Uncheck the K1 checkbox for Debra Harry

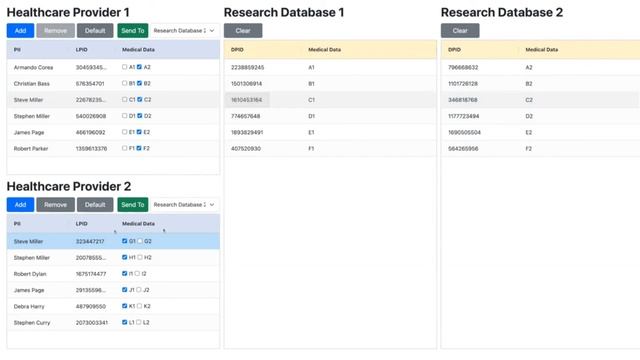[124, 306]
